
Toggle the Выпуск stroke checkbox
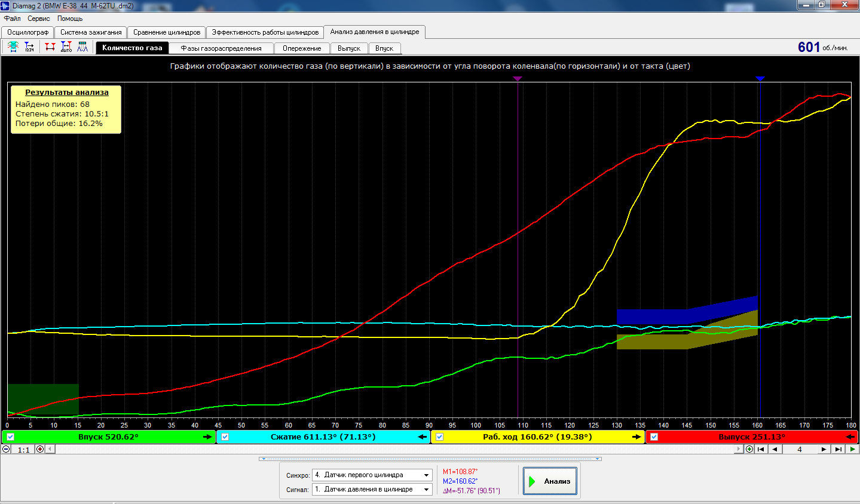tap(654, 437)
